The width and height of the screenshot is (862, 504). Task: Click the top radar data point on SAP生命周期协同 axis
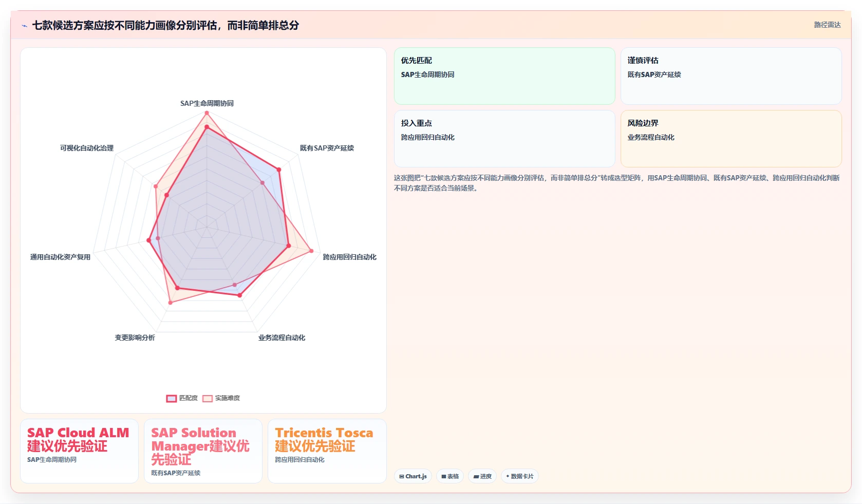(207, 113)
